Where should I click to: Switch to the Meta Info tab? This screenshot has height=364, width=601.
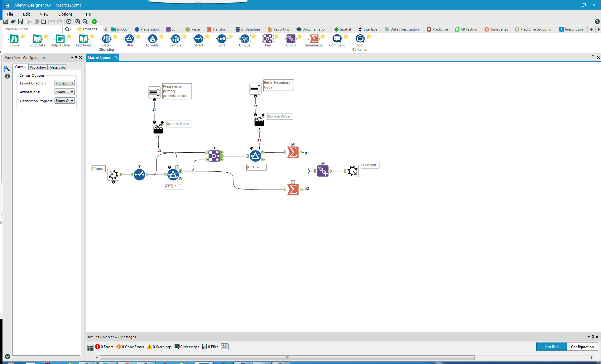click(57, 67)
